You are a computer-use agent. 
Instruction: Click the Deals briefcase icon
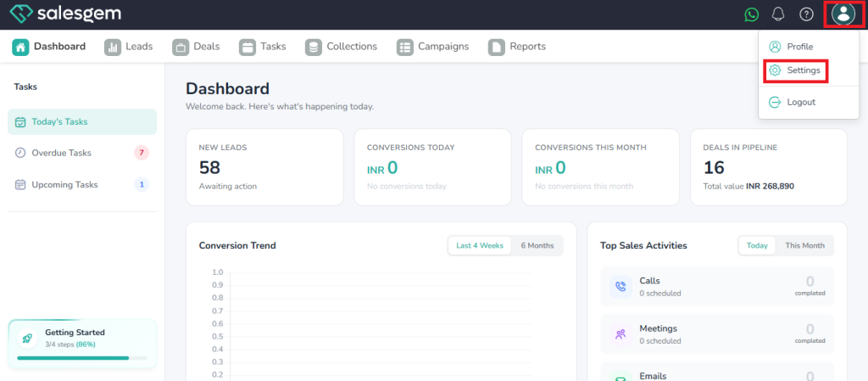[x=181, y=47]
